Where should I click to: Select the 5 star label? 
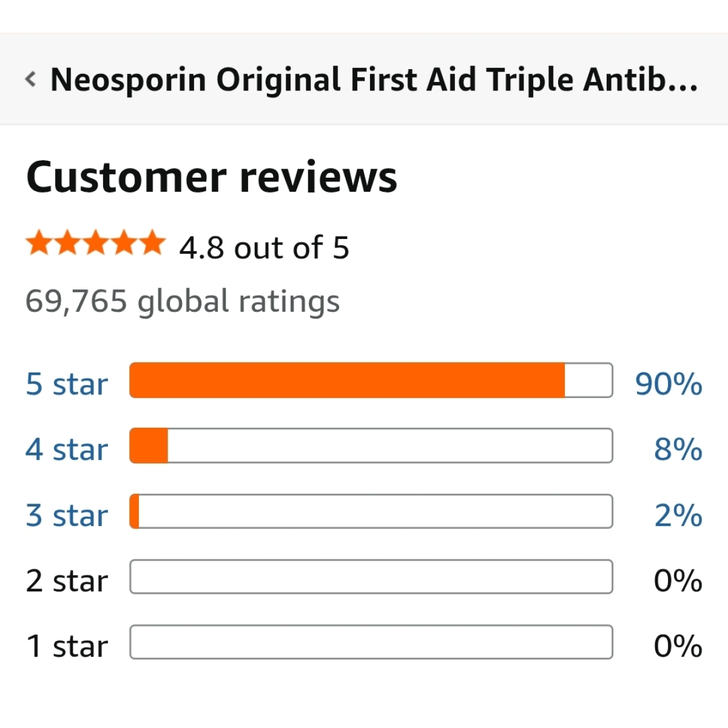point(67,384)
